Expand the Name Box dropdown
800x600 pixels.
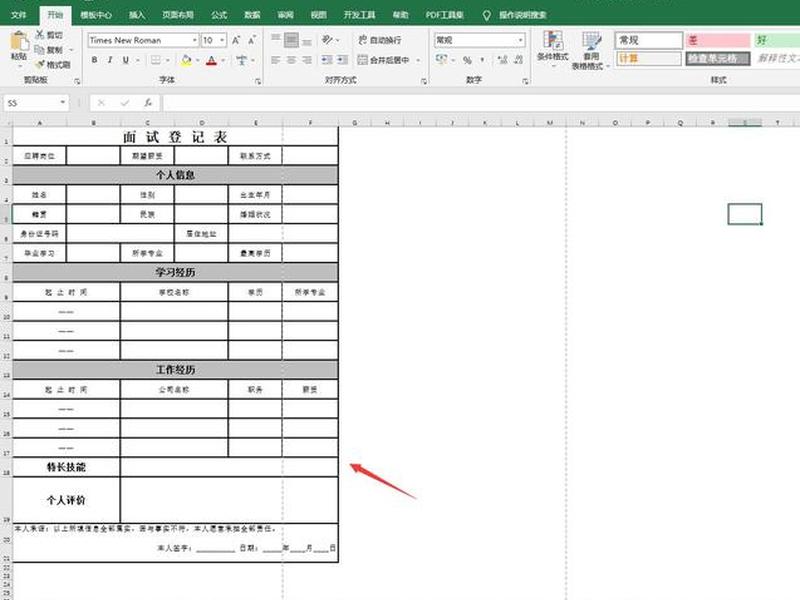click(x=62, y=103)
